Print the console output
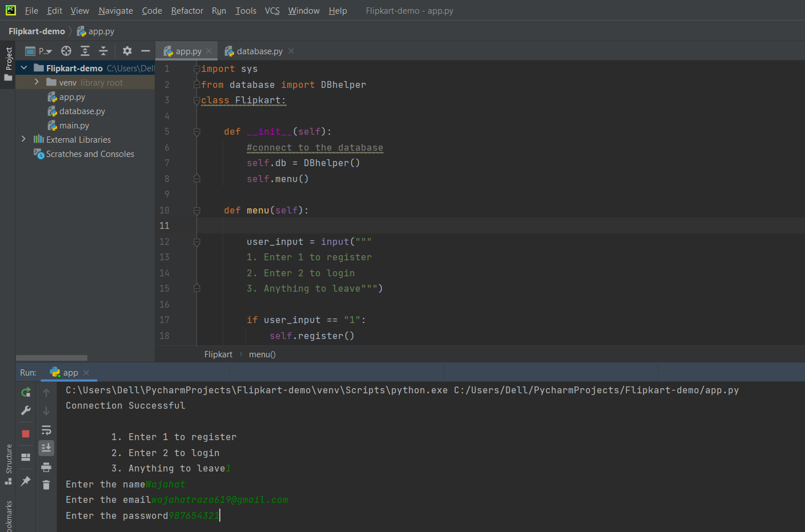Image resolution: width=805 pixels, height=532 pixels. [x=46, y=467]
